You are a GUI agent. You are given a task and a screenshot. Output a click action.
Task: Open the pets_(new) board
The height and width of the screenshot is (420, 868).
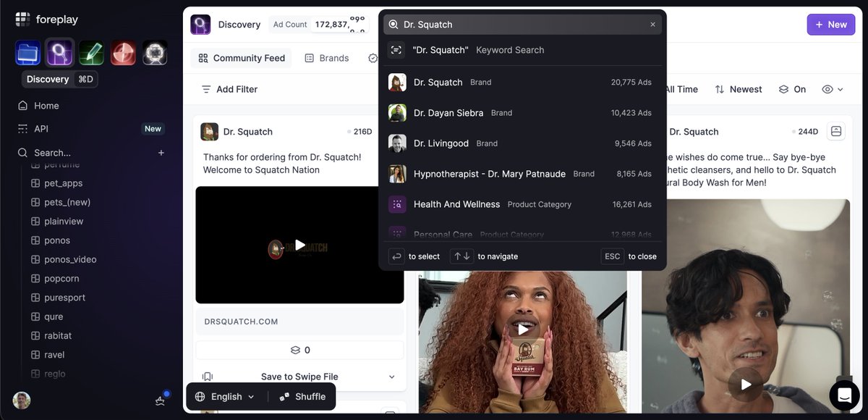point(67,202)
